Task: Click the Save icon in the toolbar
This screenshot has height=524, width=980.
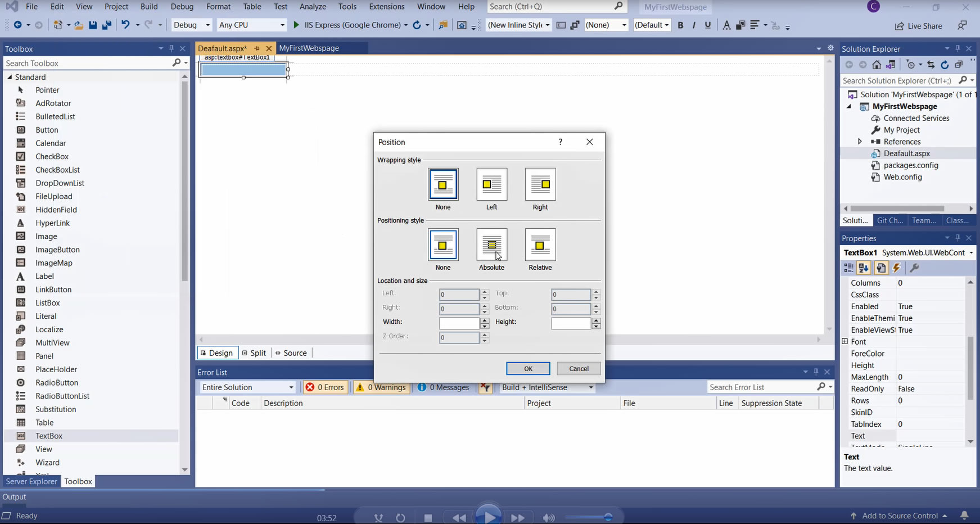Action: [x=93, y=25]
